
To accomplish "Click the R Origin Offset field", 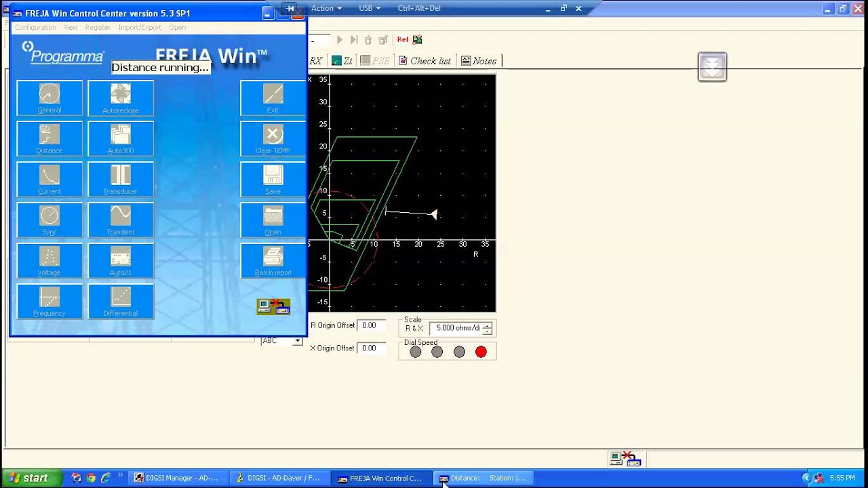I will tap(372, 325).
